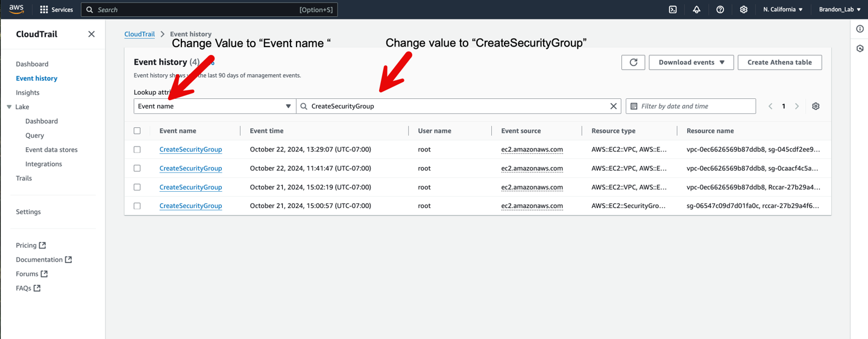The width and height of the screenshot is (868, 339).
Task: Sort by the Event time column header
Action: click(x=266, y=131)
